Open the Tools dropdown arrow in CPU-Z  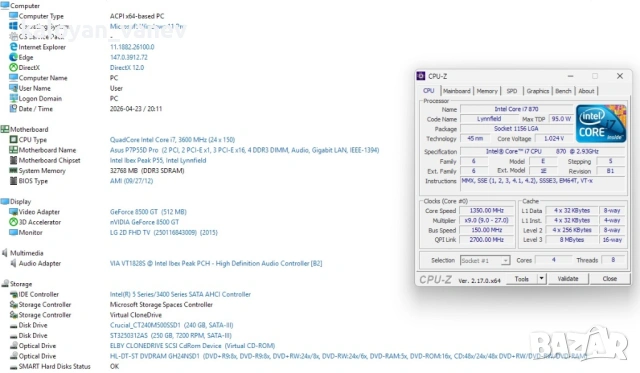click(x=541, y=279)
